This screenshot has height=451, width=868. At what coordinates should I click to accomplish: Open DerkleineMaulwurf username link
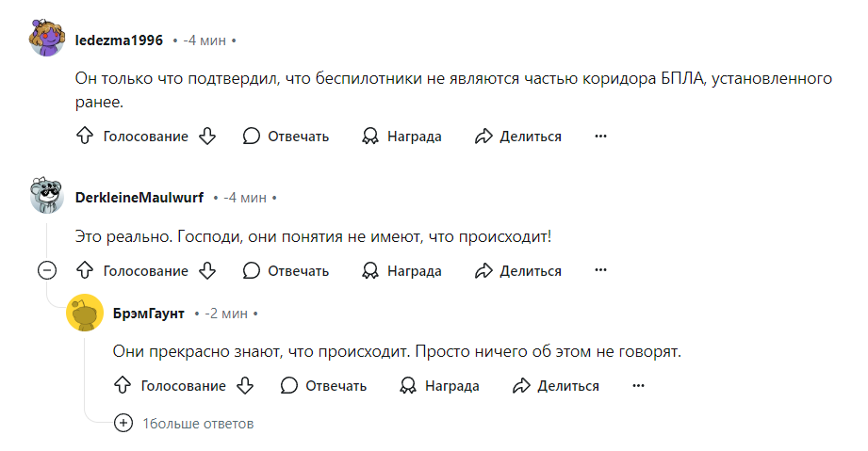tap(139, 198)
